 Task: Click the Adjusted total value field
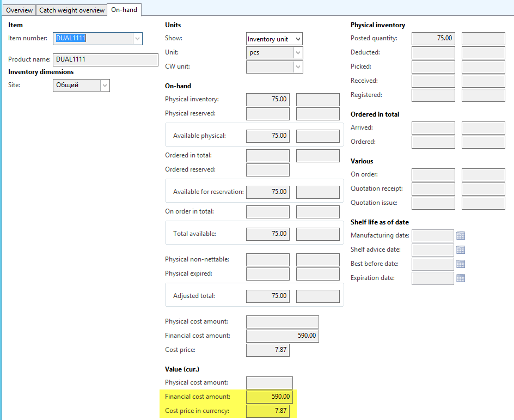point(267,296)
